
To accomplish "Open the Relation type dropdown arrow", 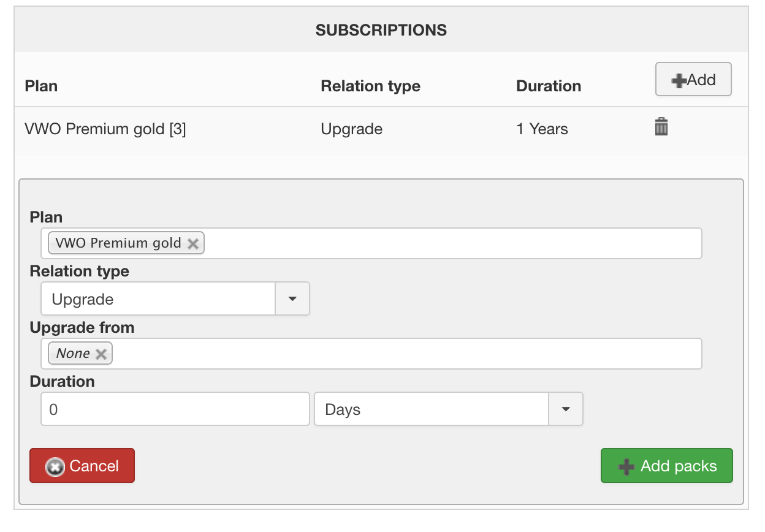I will click(x=292, y=299).
